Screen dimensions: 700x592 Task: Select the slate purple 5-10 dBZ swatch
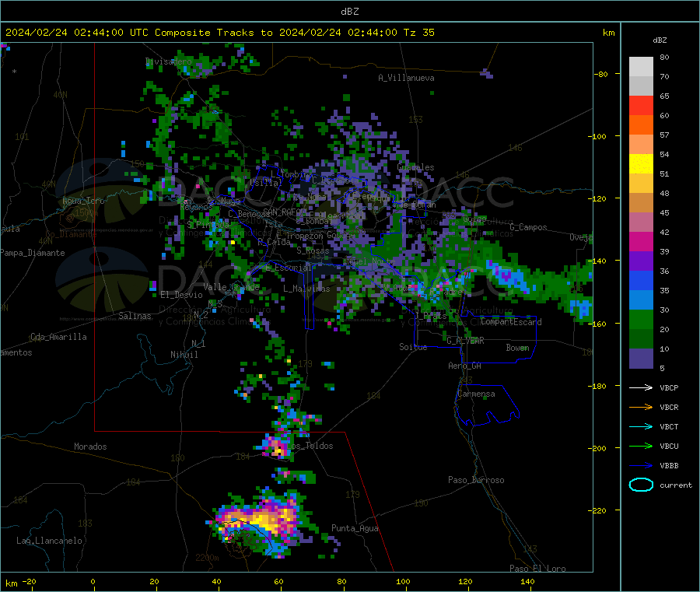641,359
